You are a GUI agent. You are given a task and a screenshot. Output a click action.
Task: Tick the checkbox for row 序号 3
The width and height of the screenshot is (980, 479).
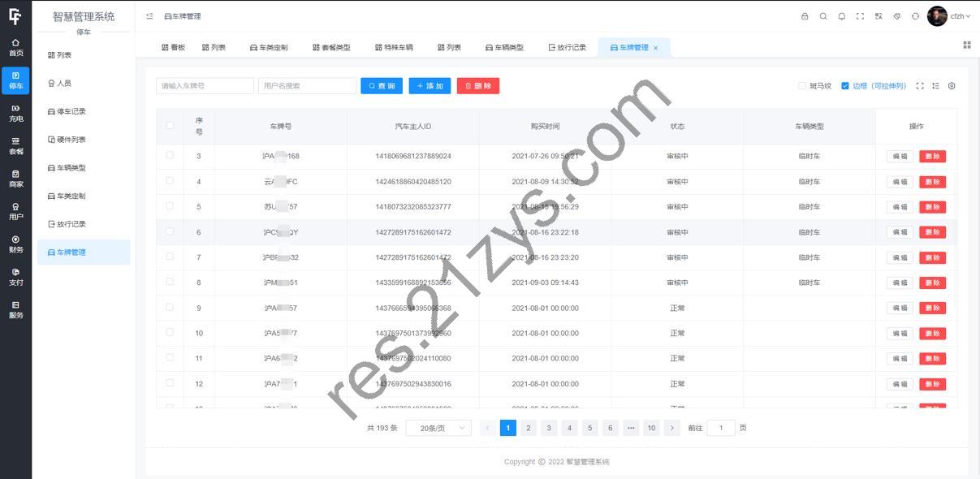pyautogui.click(x=170, y=155)
